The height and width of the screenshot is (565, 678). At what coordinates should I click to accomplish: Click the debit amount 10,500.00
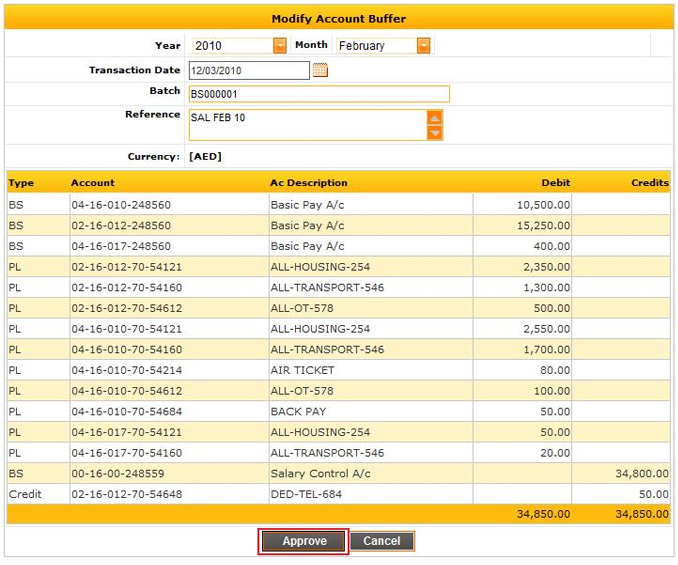click(x=544, y=205)
